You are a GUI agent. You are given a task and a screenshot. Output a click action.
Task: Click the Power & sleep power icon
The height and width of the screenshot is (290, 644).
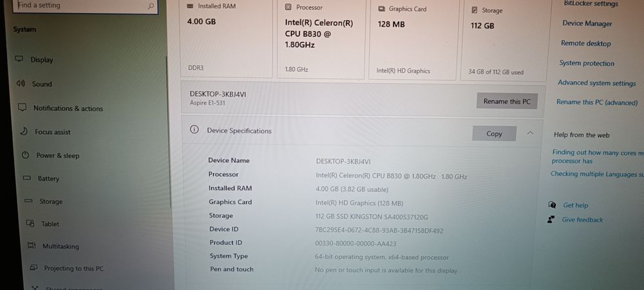click(x=26, y=155)
